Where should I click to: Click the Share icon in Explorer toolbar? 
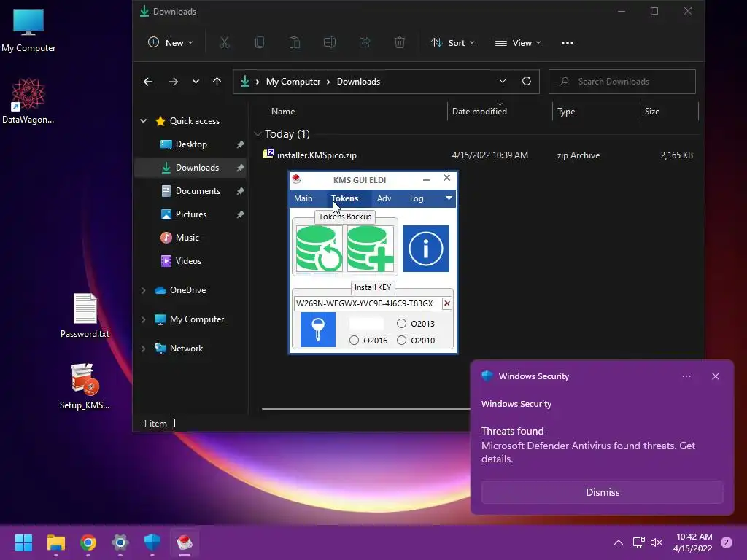click(x=365, y=43)
